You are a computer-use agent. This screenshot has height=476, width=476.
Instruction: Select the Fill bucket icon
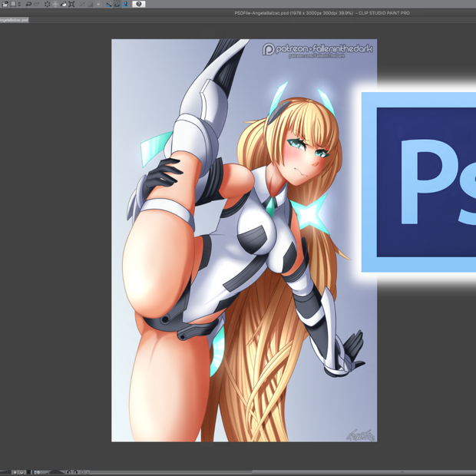coord(64,4)
